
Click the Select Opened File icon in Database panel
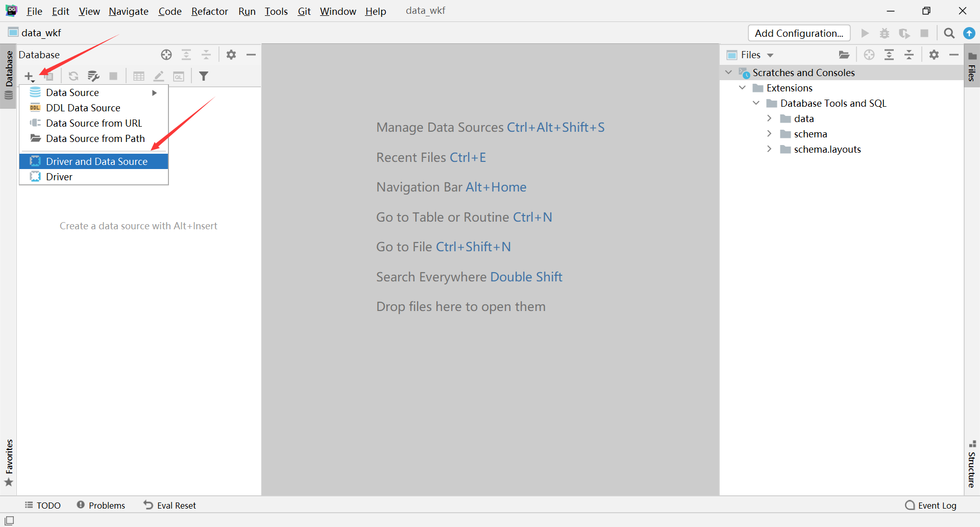(x=166, y=55)
